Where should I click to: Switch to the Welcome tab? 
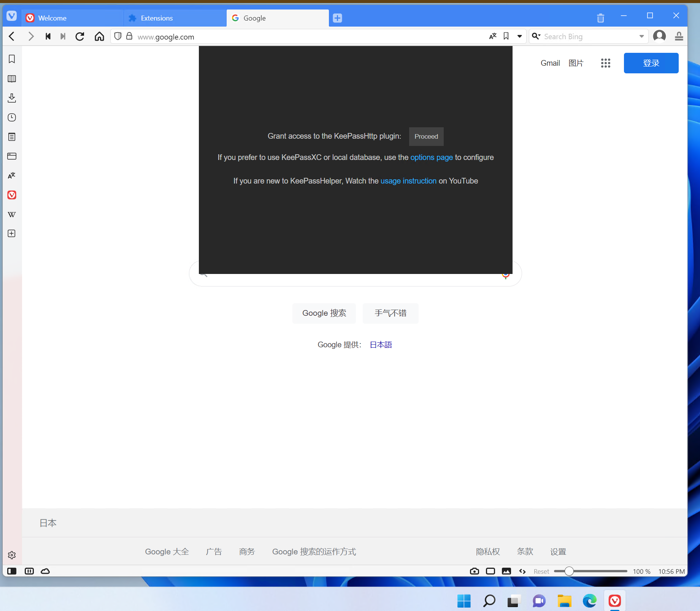coord(72,18)
